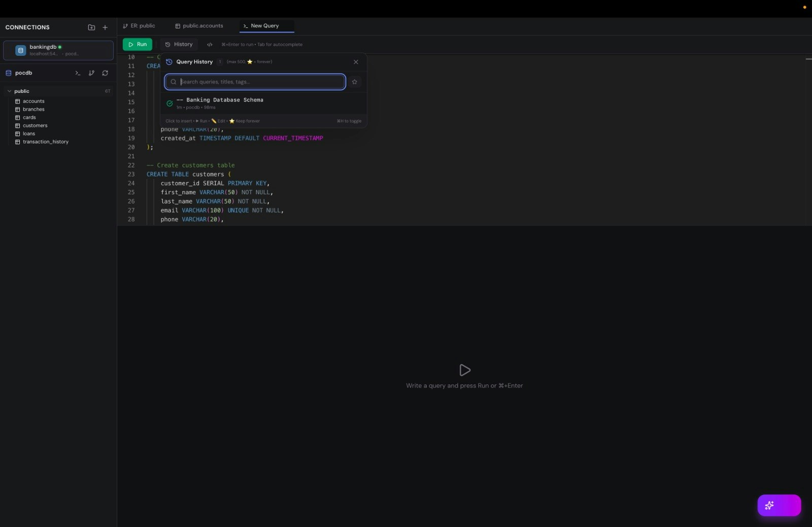The image size is (812, 527).
Task: Add a new database connection
Action: [x=105, y=27]
